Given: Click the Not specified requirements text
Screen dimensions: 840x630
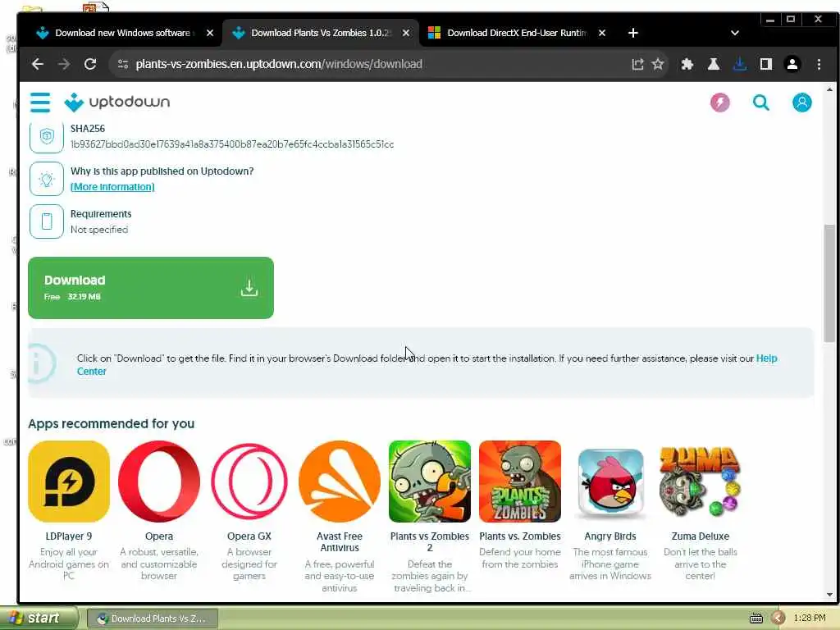Looking at the screenshot, I should 99,230.
